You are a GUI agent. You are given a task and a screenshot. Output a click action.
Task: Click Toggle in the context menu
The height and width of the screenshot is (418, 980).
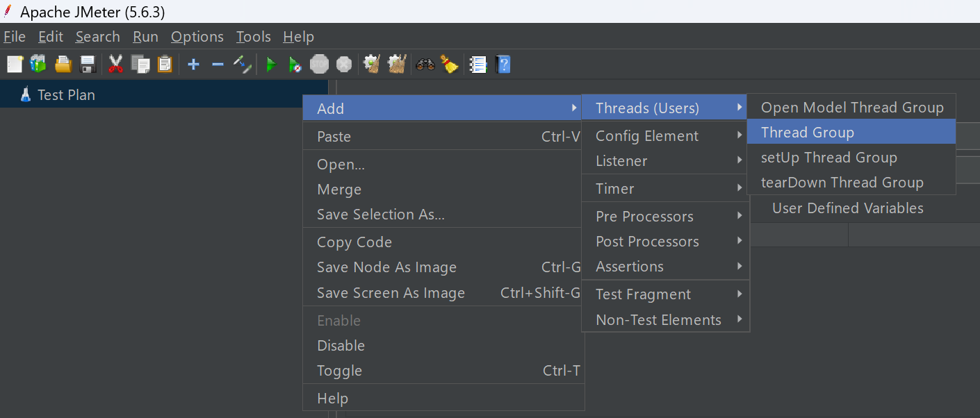tap(443, 371)
